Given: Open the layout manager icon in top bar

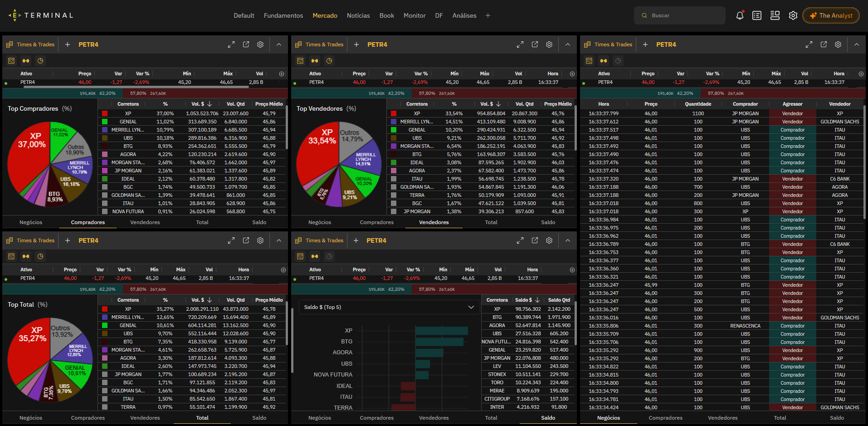Looking at the screenshot, I should 775,15.
